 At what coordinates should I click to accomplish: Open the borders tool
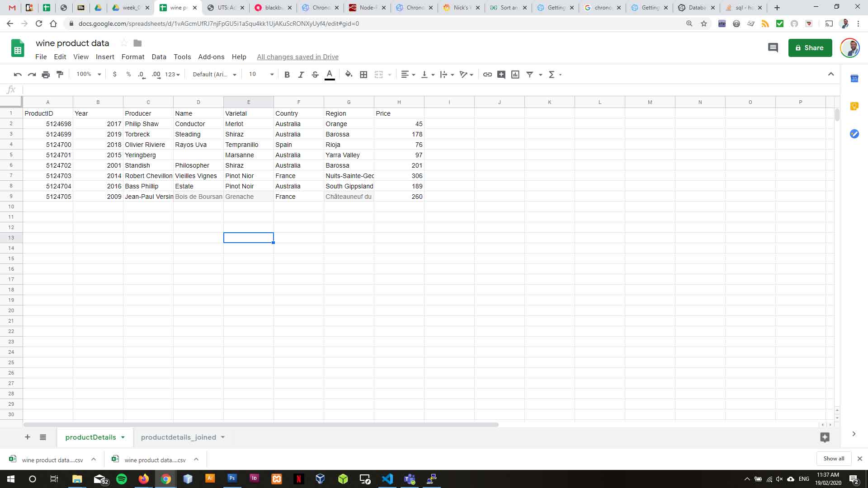click(x=363, y=75)
